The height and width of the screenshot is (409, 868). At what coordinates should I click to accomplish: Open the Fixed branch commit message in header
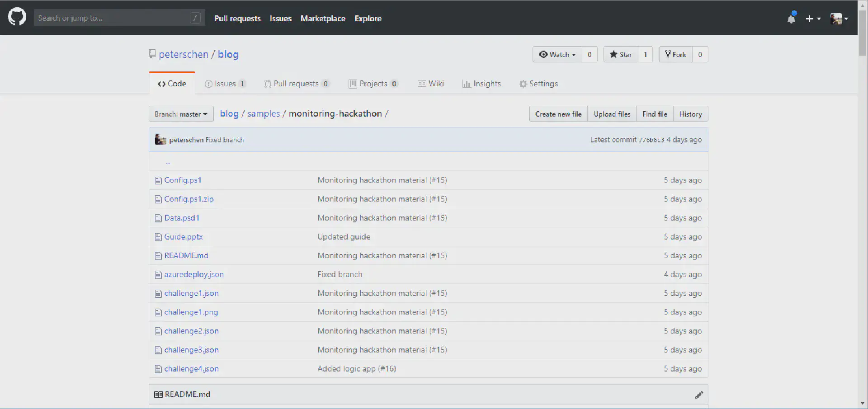pos(225,140)
